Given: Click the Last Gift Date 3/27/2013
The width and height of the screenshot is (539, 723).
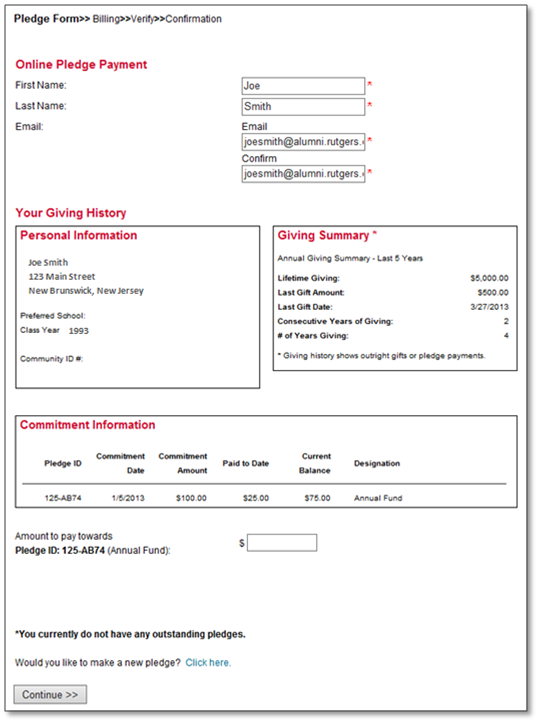Looking at the screenshot, I should 489,307.
